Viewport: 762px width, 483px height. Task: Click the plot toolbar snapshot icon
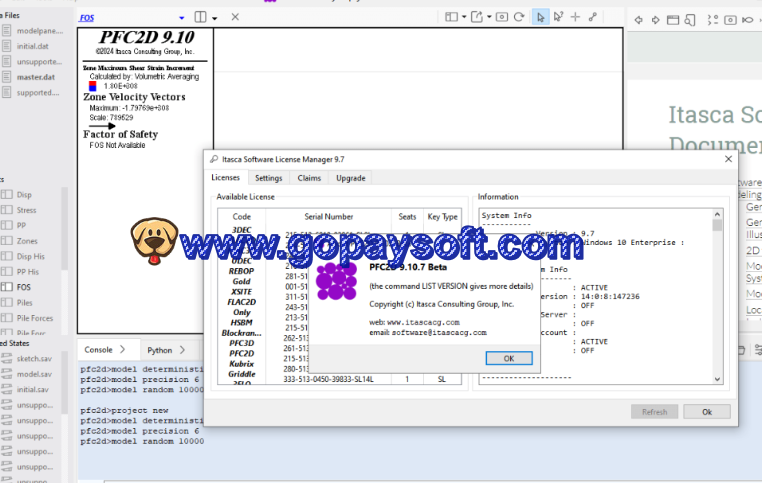pos(502,17)
